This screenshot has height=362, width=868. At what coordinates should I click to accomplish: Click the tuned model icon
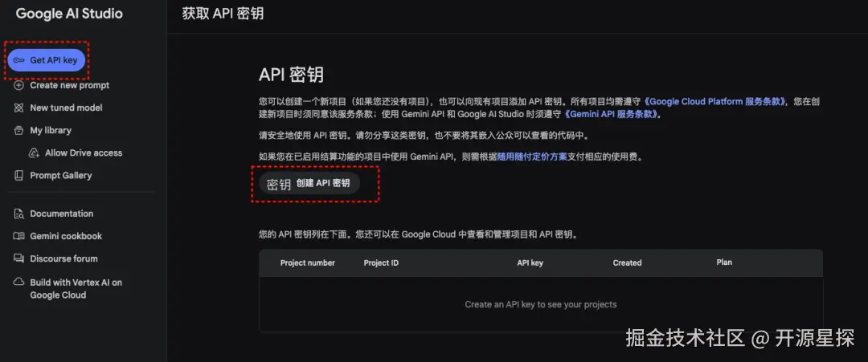coord(18,108)
